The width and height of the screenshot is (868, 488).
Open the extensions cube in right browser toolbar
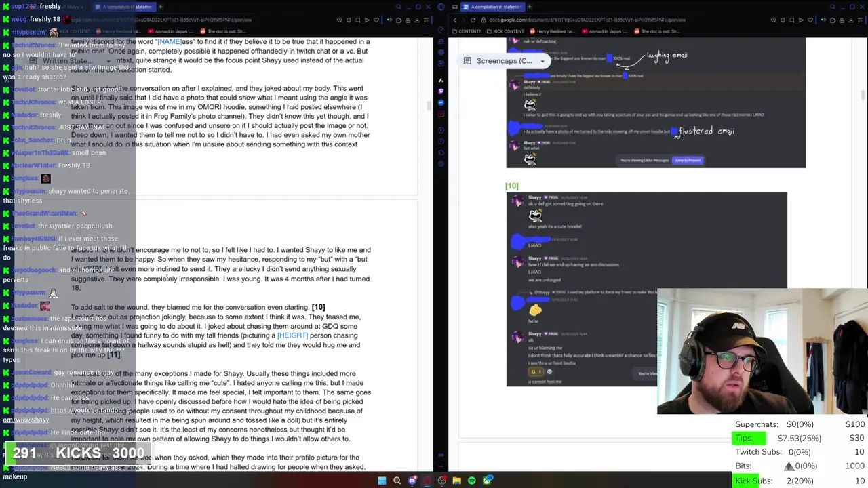833,20
